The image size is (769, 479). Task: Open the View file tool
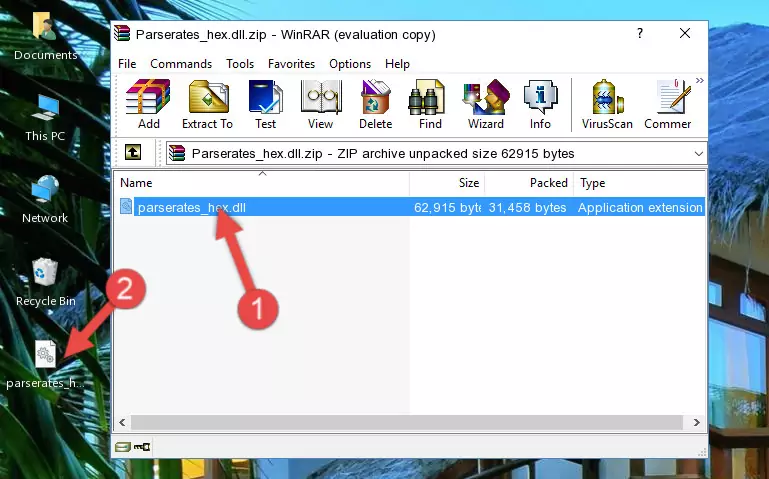(x=321, y=104)
